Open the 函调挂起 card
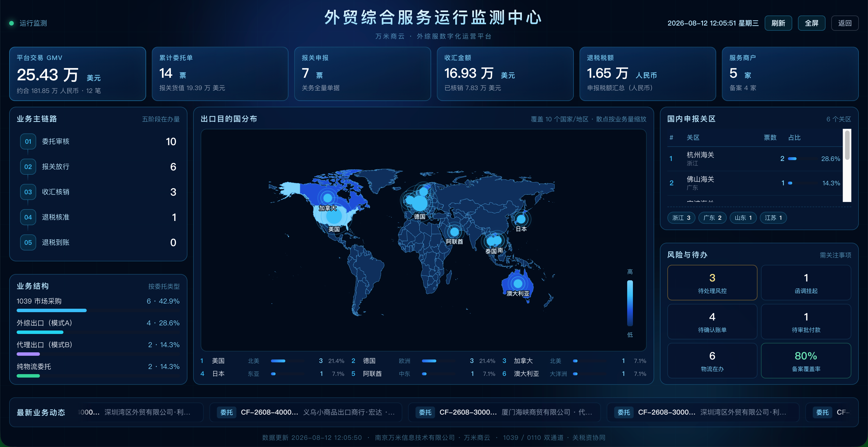The height and width of the screenshot is (447, 868). pyautogui.click(x=806, y=283)
